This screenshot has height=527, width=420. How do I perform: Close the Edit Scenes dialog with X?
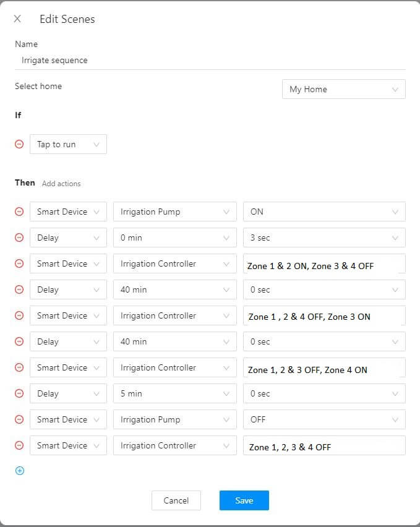point(17,19)
